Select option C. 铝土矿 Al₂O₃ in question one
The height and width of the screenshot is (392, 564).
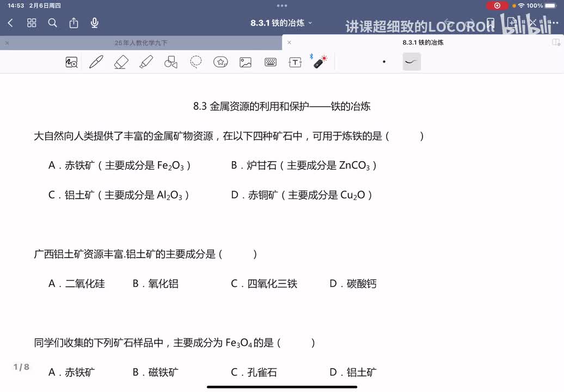[119, 195]
